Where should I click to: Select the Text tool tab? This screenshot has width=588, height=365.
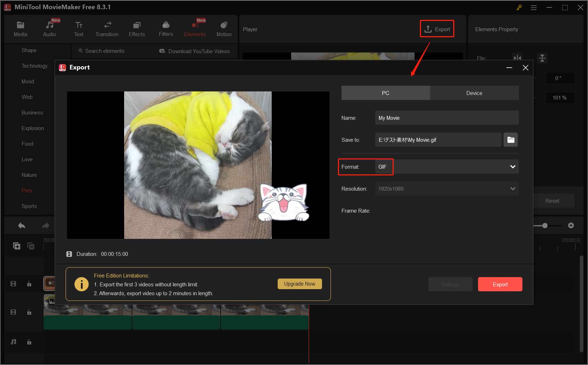79,29
